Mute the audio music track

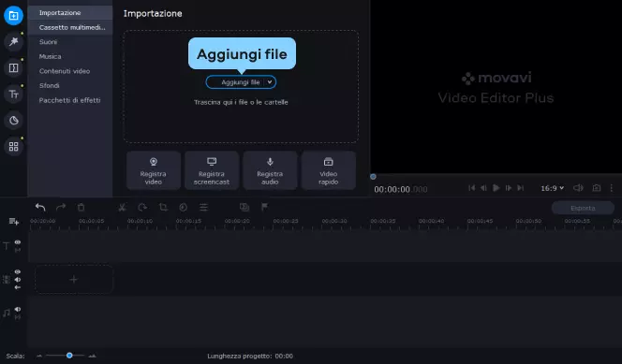point(18,310)
